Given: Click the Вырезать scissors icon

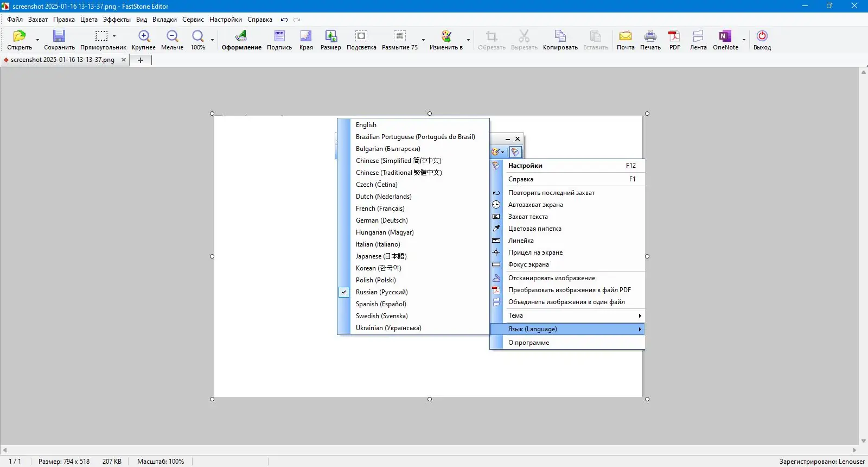Looking at the screenshot, I should (524, 36).
